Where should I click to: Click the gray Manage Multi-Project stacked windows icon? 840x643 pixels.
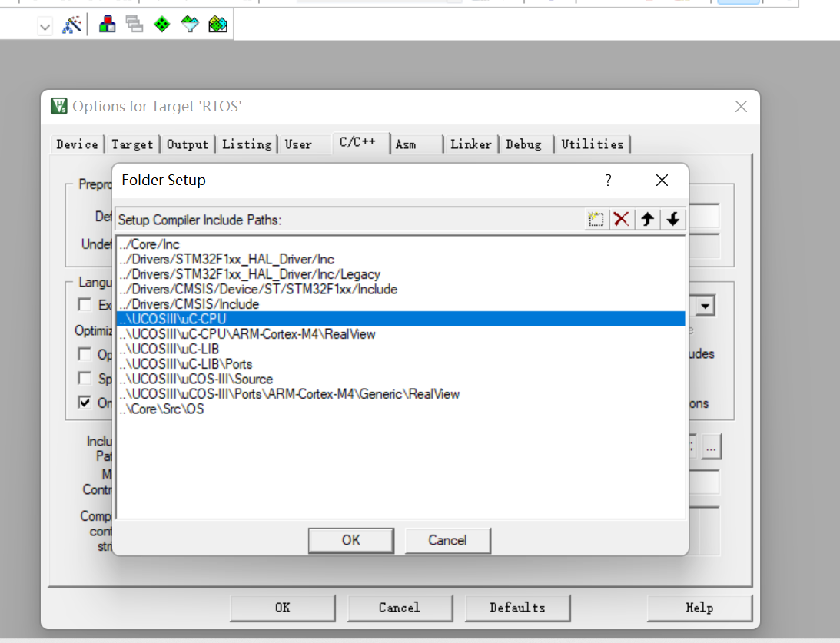click(134, 24)
